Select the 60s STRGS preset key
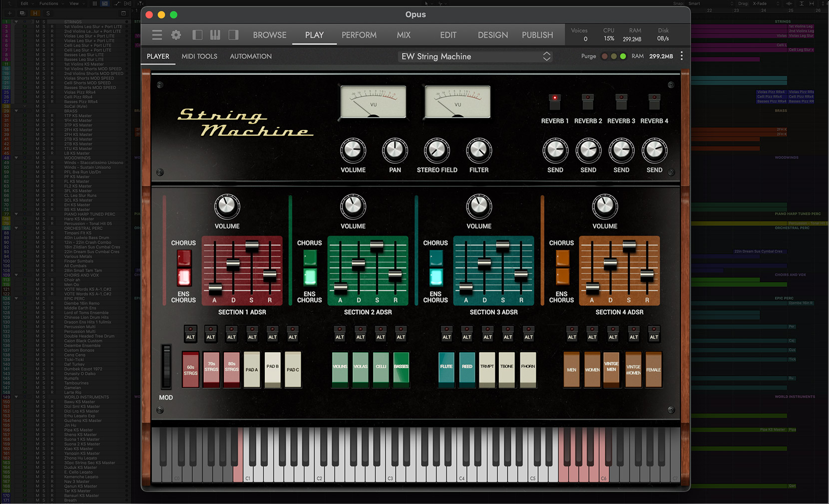Viewport: 829px width, 504px height. click(x=190, y=369)
